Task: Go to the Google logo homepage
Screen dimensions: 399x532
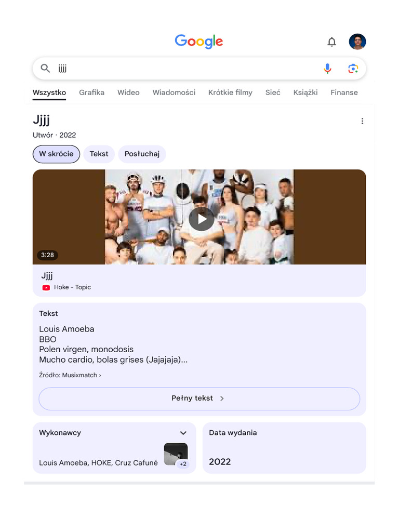Action: pyautogui.click(x=199, y=42)
